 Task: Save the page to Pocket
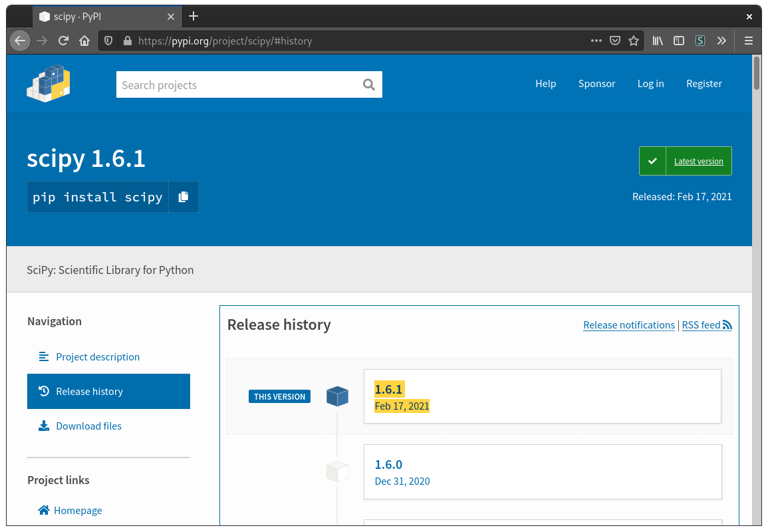tap(615, 41)
